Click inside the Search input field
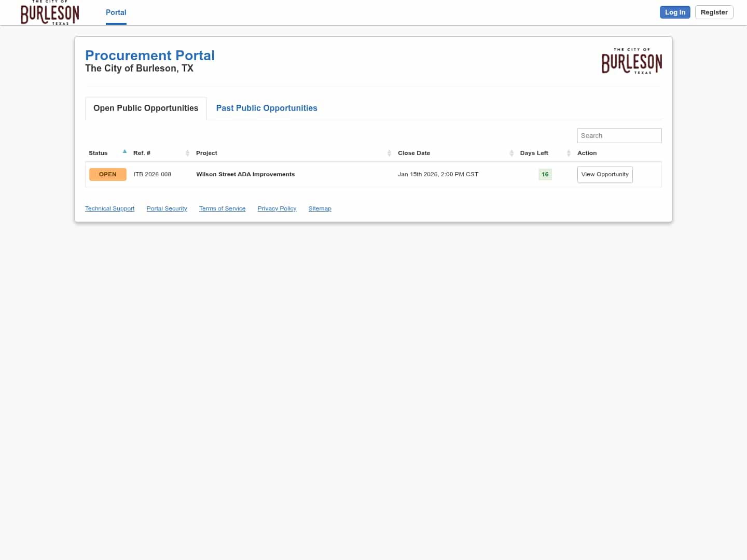 tap(619, 135)
